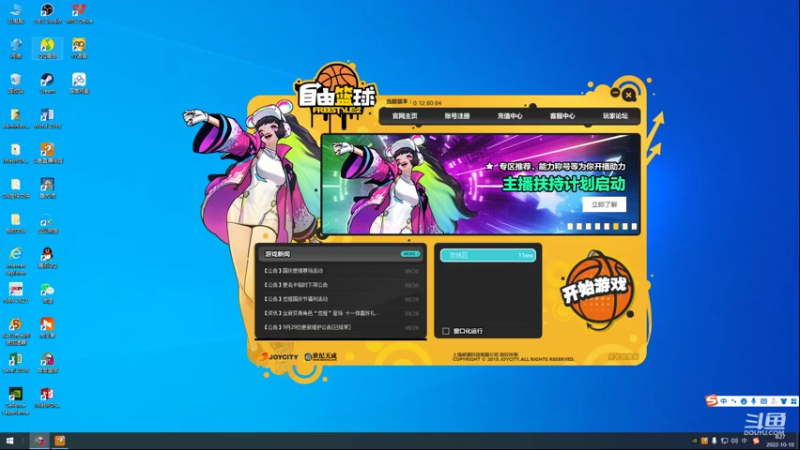
Task: Open the 国庆 news item dated 09/30
Action: click(341, 271)
